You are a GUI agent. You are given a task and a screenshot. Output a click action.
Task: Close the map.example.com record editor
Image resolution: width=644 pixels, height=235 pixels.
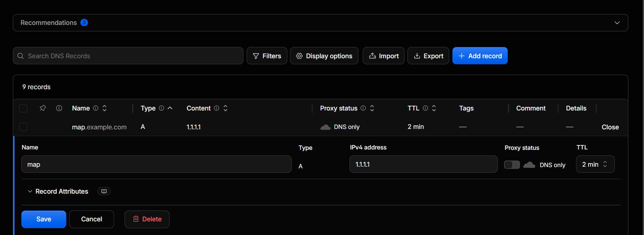(x=610, y=127)
